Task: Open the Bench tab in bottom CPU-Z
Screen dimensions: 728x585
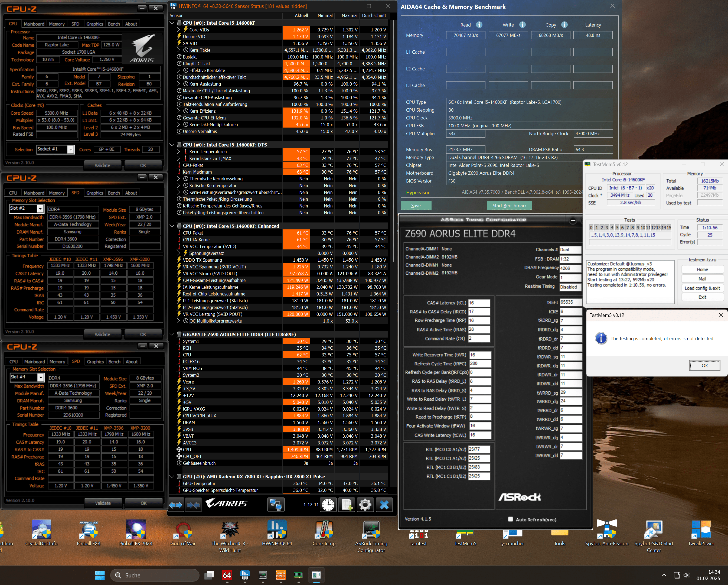Action: 115,362
